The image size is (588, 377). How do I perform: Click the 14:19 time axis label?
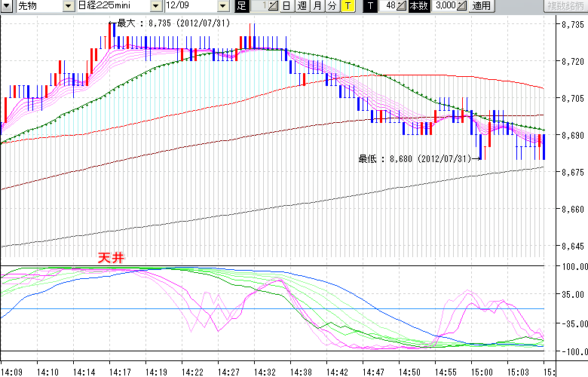coord(156,372)
